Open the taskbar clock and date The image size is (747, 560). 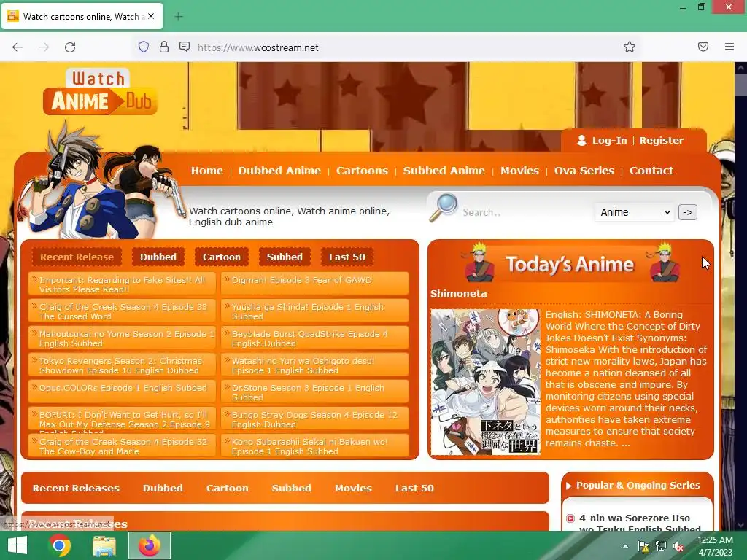click(715, 545)
